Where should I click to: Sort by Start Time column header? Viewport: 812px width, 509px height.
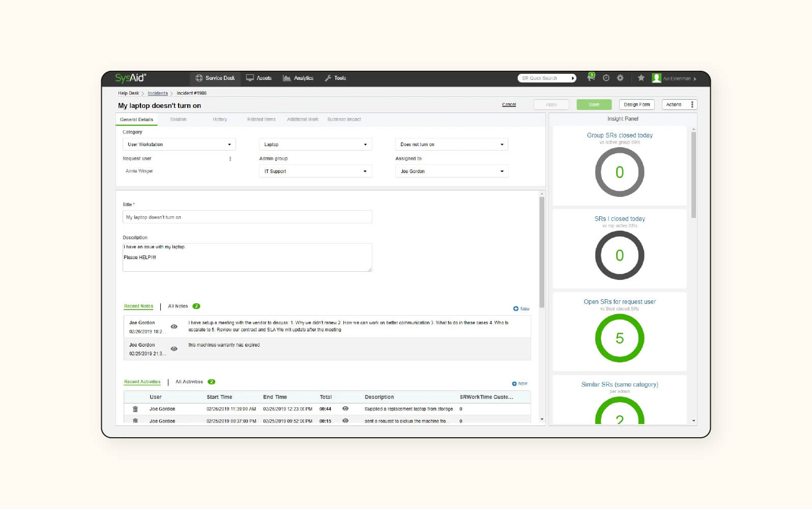coord(219,397)
